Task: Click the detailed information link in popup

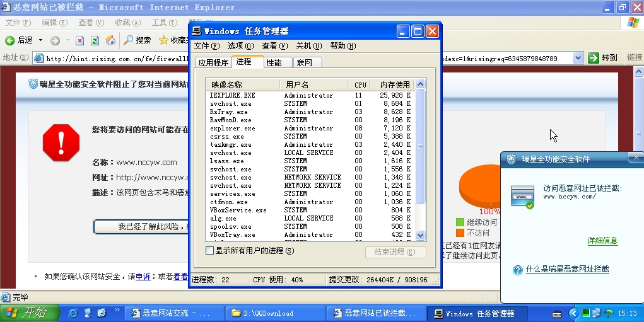Action: click(602, 241)
